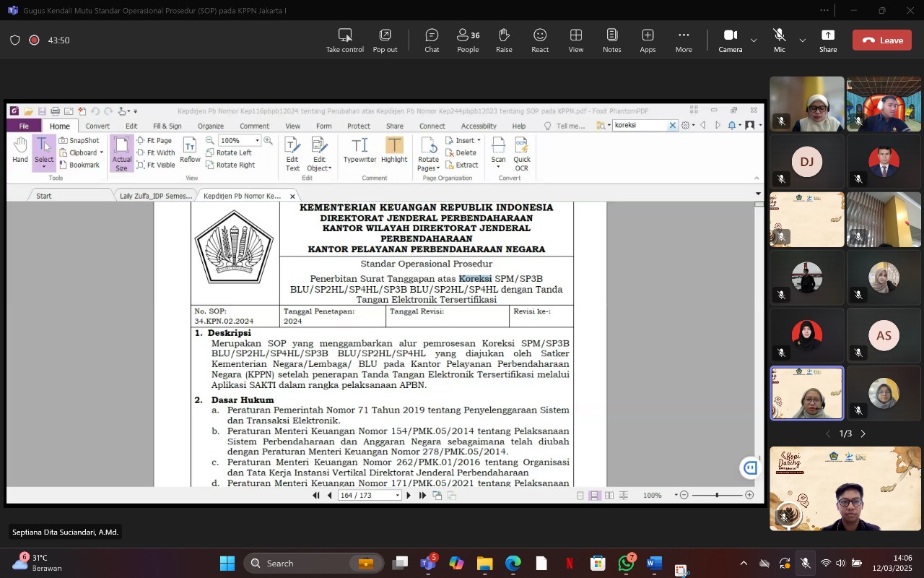Click Take control of shared screen

(x=345, y=40)
